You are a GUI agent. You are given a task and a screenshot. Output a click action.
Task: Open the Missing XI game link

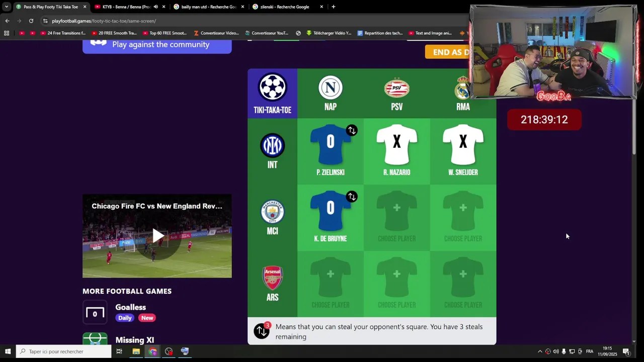134,340
